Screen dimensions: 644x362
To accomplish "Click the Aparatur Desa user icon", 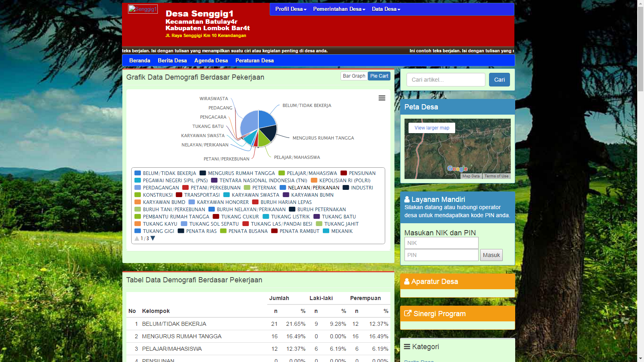I will 407,282.
